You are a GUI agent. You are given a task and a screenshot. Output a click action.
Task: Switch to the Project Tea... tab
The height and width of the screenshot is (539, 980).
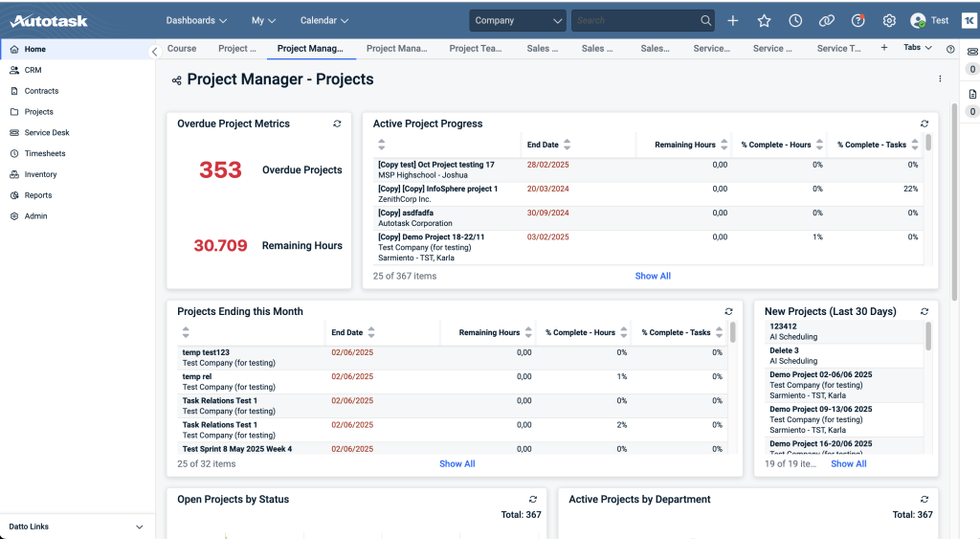coord(476,48)
